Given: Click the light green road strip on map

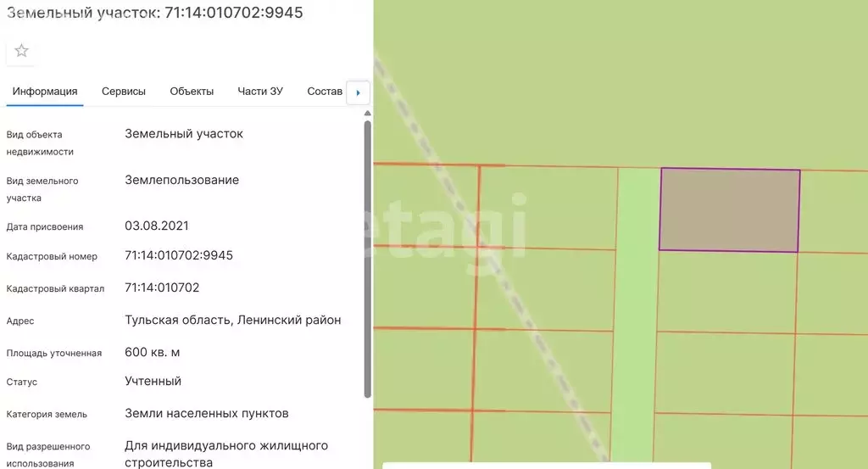Looking at the screenshot, I should (636, 315).
